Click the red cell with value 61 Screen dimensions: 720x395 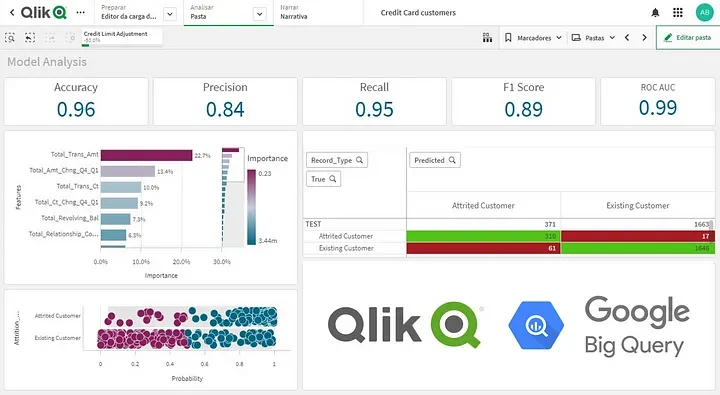tap(483, 248)
